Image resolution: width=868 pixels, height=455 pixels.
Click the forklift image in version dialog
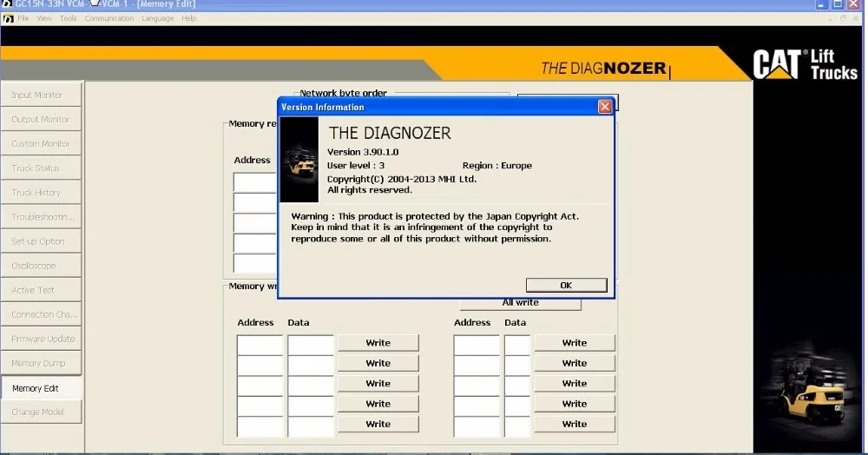(299, 160)
